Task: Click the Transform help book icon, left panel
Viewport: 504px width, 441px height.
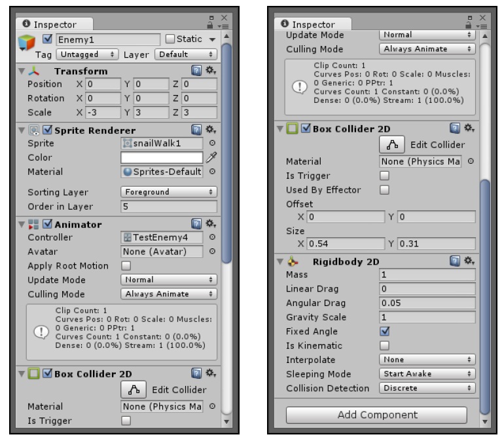Action: click(x=196, y=70)
